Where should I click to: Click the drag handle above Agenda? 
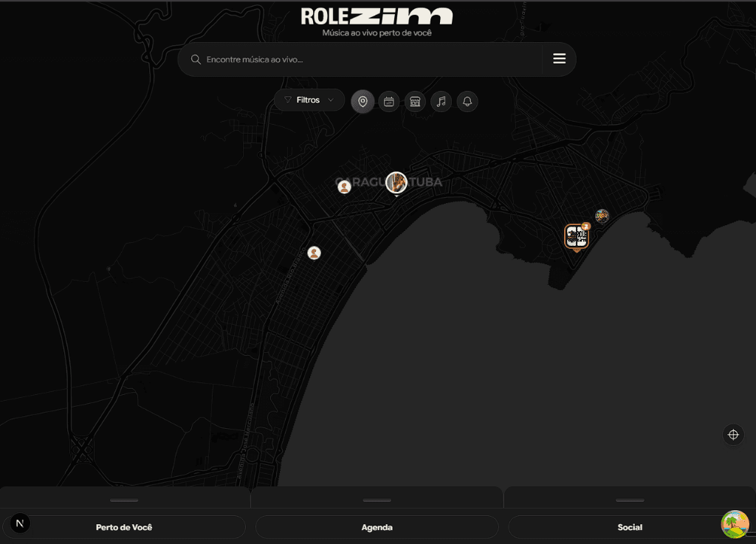pos(377,500)
